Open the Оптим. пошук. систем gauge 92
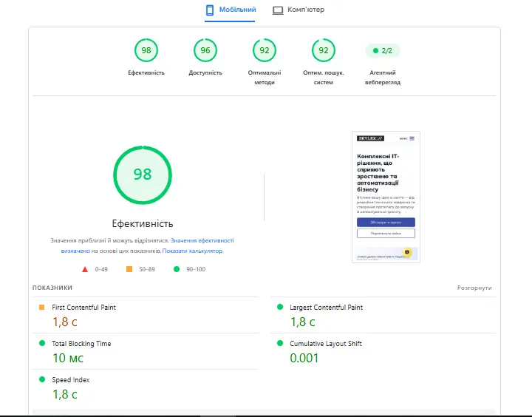Screen dimensions: 532x417 click(x=324, y=50)
